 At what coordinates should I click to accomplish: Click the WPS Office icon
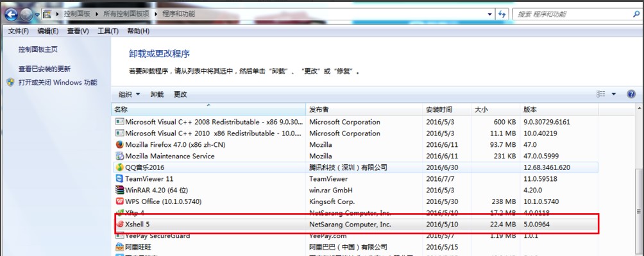[x=119, y=201]
